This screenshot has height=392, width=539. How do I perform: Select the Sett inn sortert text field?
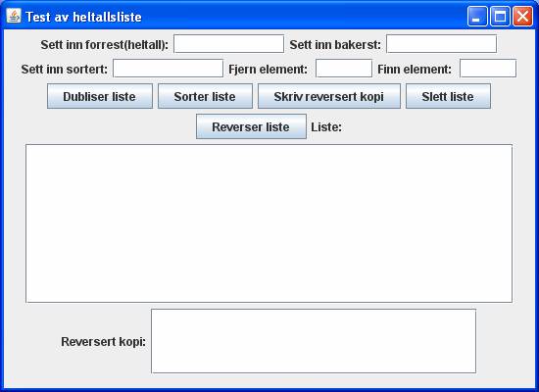[x=169, y=68]
